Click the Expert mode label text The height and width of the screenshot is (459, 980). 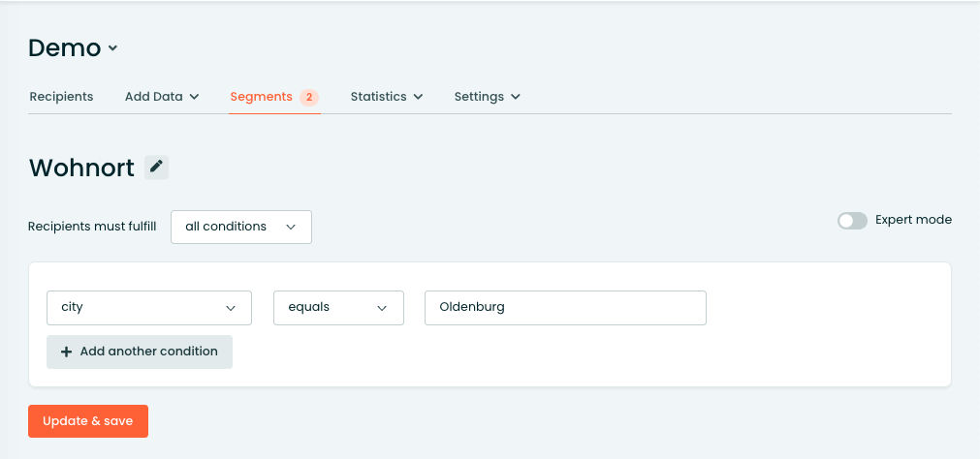tap(913, 220)
